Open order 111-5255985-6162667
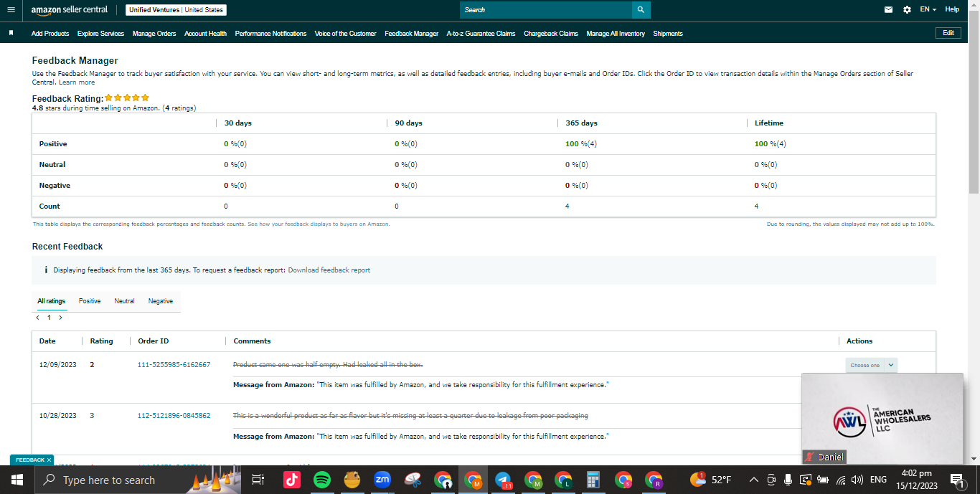The width and height of the screenshot is (980, 494). click(174, 365)
